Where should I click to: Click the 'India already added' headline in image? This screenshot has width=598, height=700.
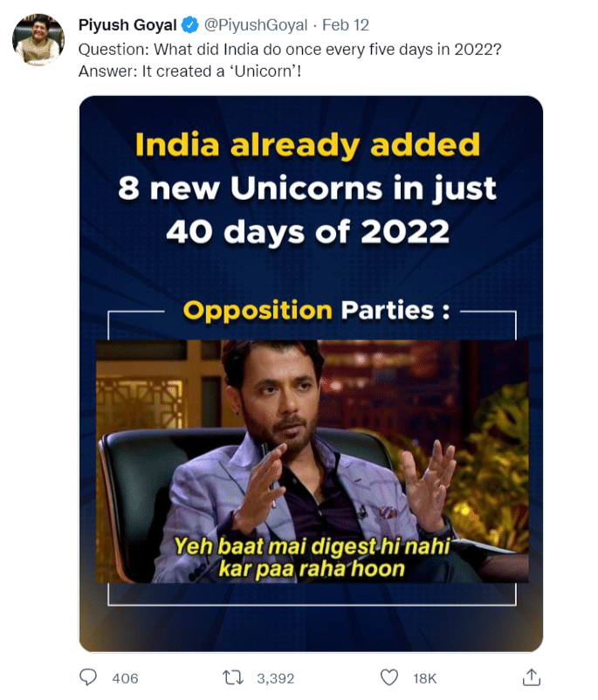pos(307,145)
